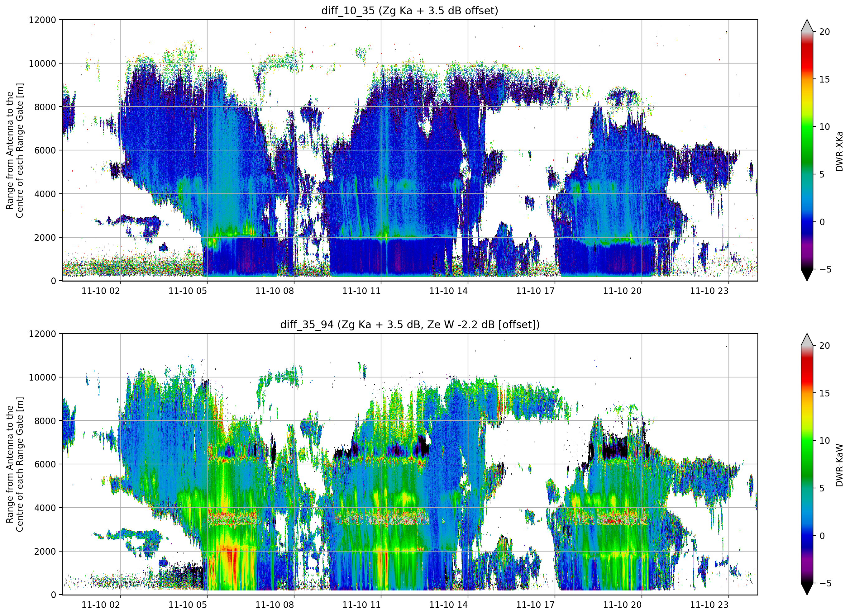Click the 11-10 05 tick in bottom plot
850x616 pixels.
click(188, 605)
